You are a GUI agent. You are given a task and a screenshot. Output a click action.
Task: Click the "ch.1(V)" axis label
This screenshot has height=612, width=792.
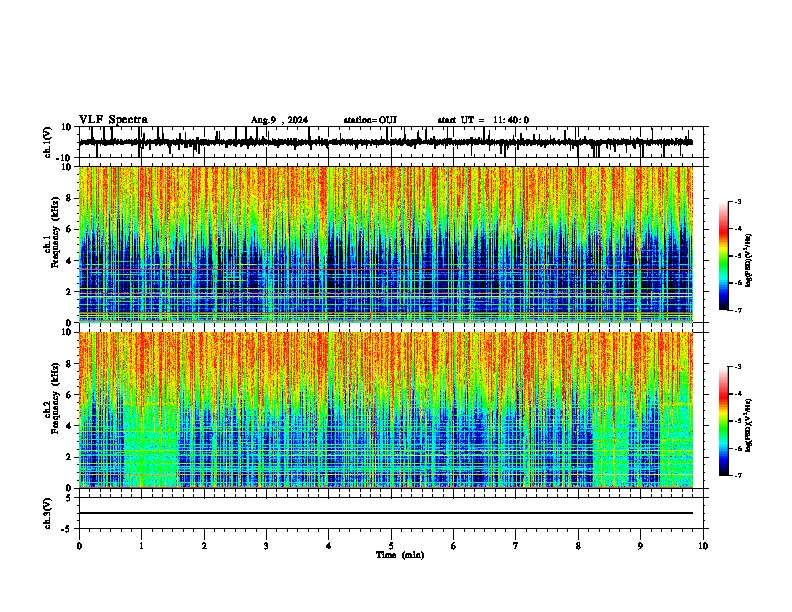pos(48,142)
